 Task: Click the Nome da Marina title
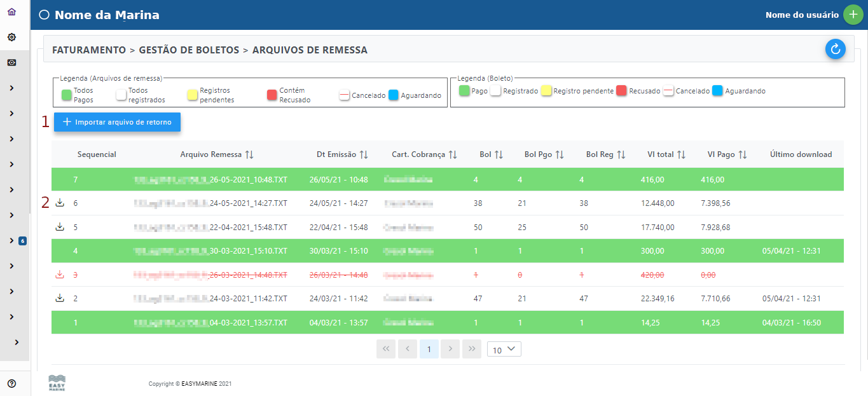click(x=107, y=15)
